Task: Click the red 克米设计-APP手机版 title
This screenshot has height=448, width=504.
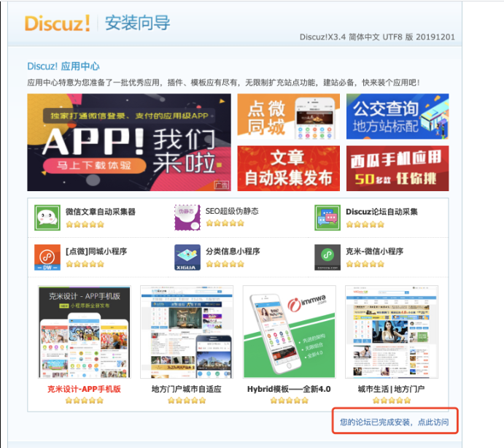Action: pyautogui.click(x=84, y=389)
